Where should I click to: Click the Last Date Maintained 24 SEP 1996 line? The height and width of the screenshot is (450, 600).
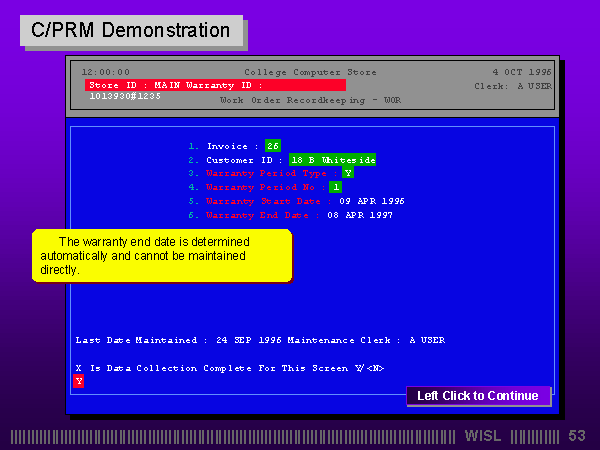tap(260, 340)
